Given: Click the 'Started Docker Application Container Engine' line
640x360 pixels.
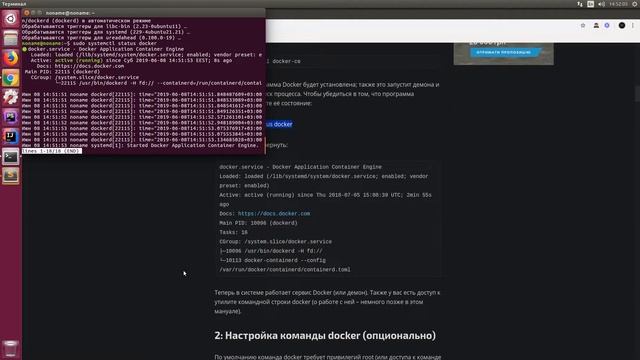Looking at the screenshot, I should click(192, 145).
